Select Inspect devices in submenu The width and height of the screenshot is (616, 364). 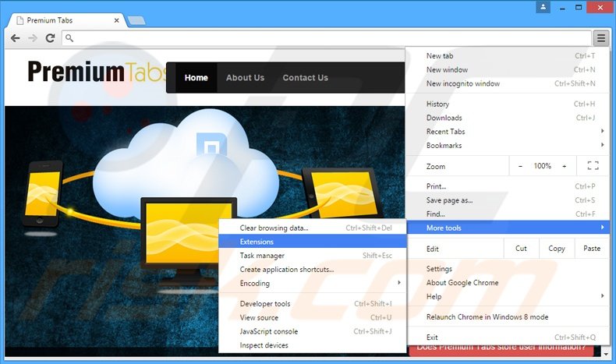pos(313,345)
